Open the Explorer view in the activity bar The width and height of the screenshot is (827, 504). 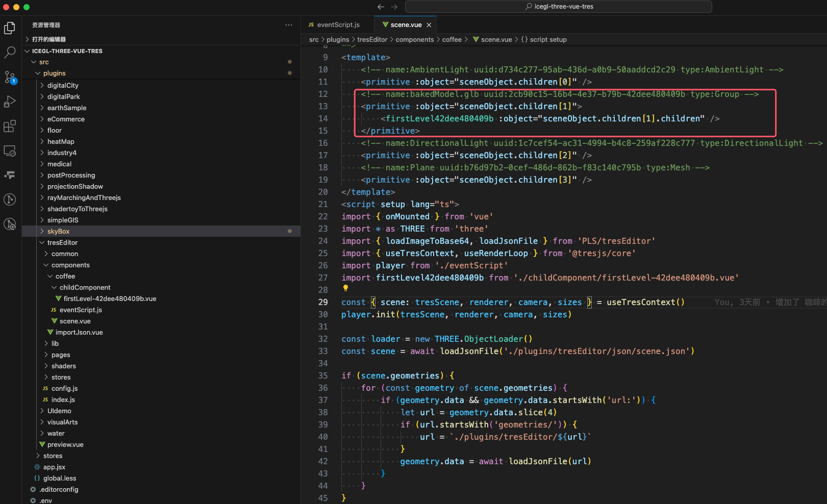[x=10, y=28]
